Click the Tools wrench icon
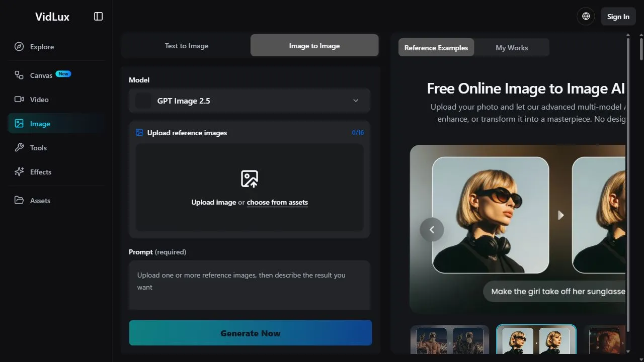The image size is (644, 362). (19, 148)
